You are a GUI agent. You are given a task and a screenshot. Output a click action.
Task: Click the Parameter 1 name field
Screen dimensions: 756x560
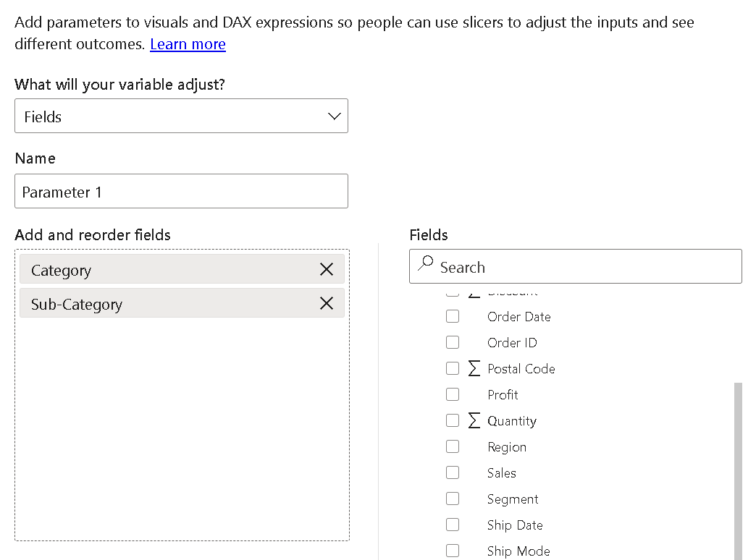181,192
